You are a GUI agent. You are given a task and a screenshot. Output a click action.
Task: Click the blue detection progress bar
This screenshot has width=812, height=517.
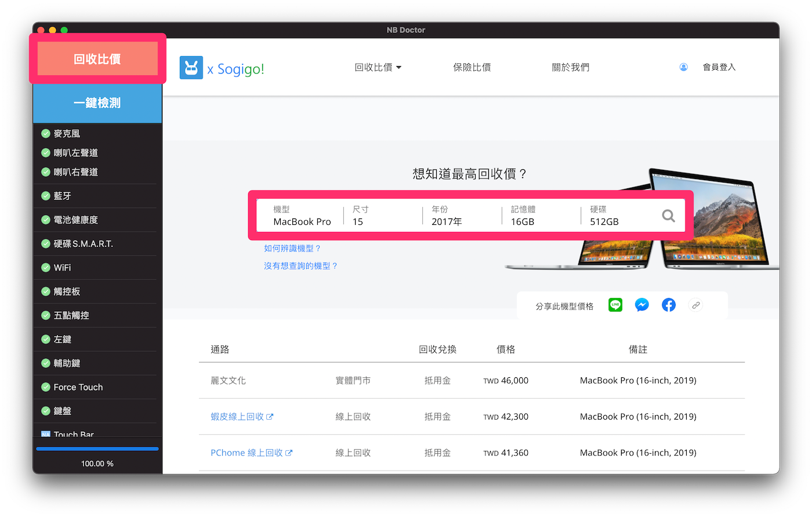(x=97, y=449)
